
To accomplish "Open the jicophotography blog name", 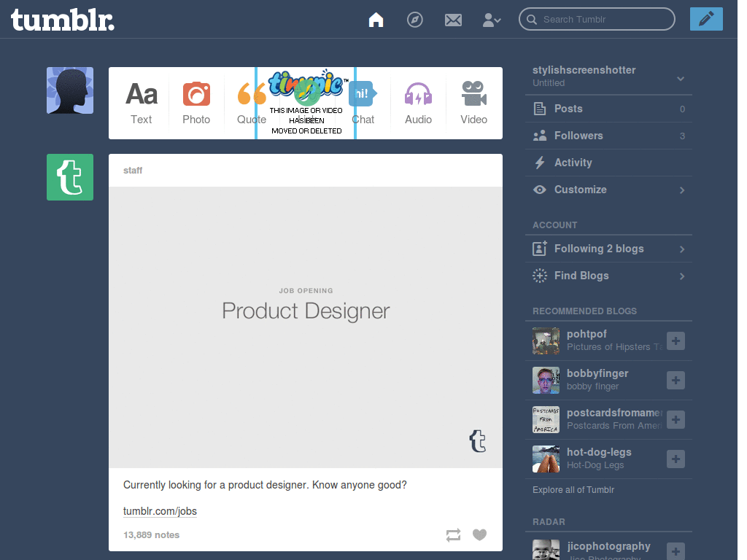I will [608, 546].
